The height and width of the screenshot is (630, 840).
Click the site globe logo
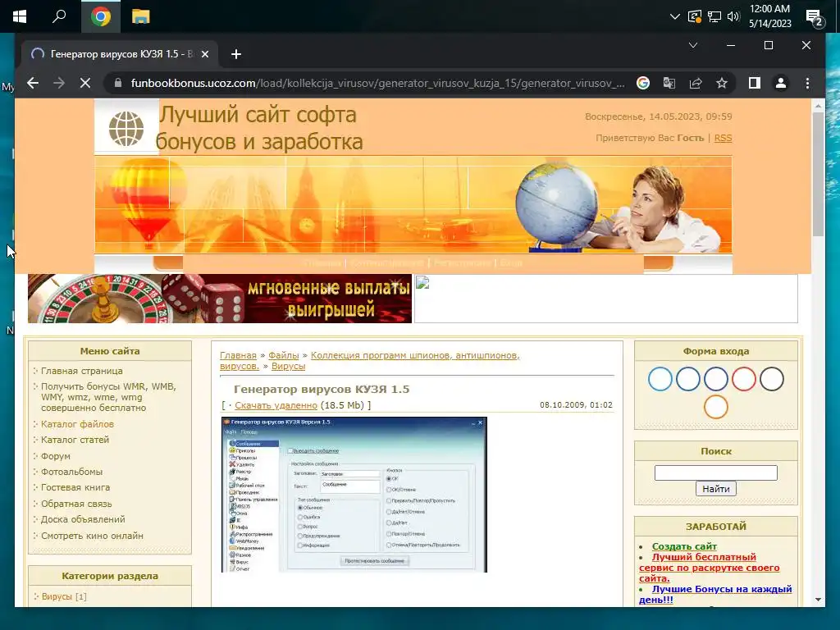pyautogui.click(x=126, y=129)
